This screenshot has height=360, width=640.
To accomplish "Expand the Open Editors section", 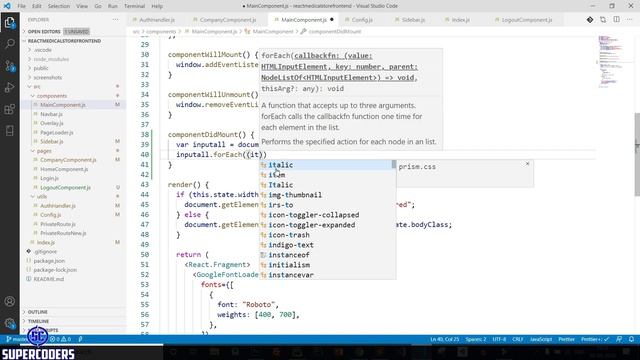I will pyautogui.click(x=44, y=31).
